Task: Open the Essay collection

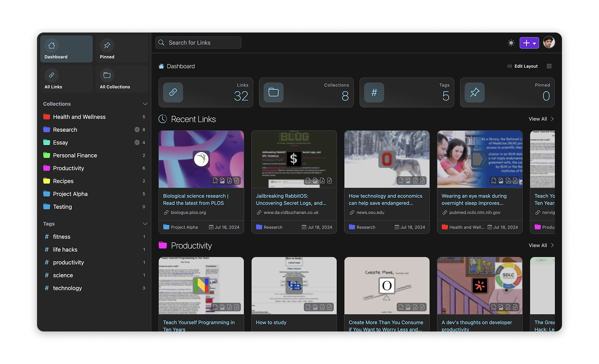Action: [x=94, y=143]
